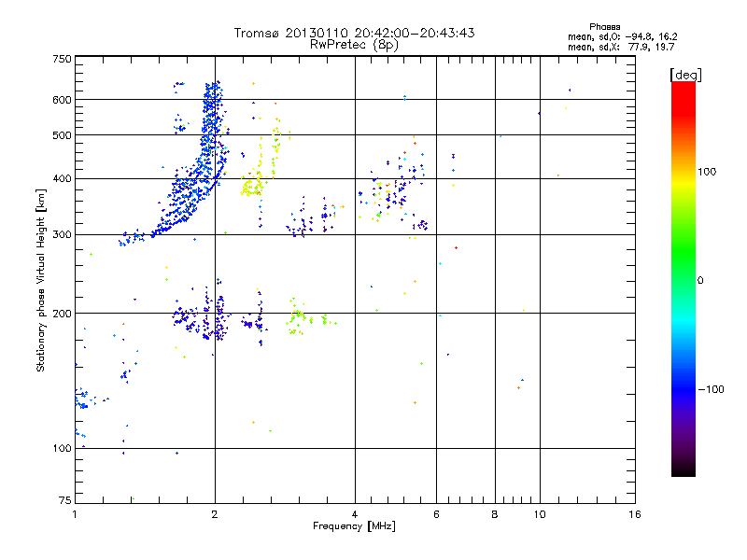Click the y-axis '400' tick label
747x560 pixels.
click(x=62, y=178)
